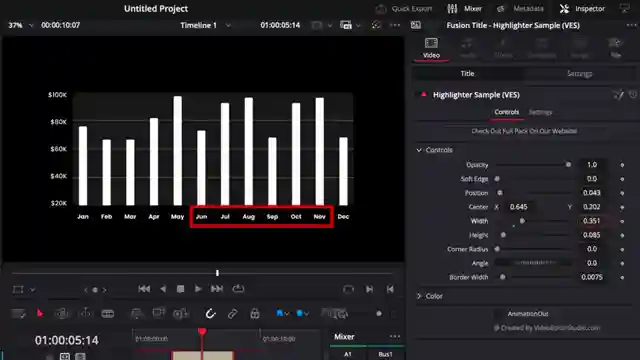Toggle the Soft Edge keyframe diamond
The width and height of the screenshot is (640, 360).
(x=622, y=179)
